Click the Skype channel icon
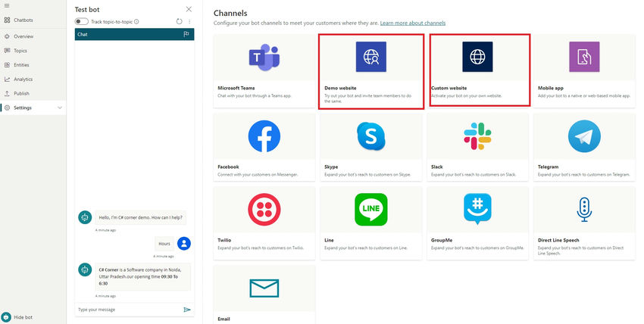 tap(371, 136)
